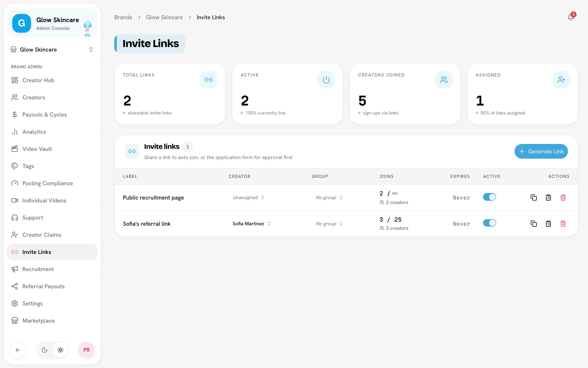Viewport: 588px width, 368px height.
Task: Open Creator Hub in sidebar
Action: pyautogui.click(x=52, y=80)
